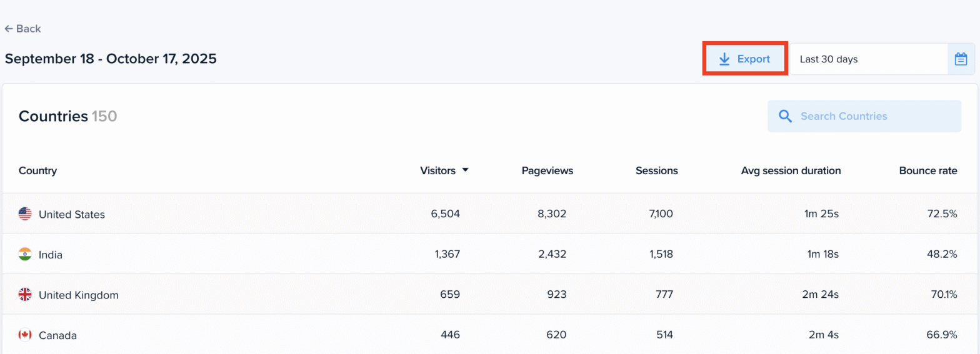980x354 pixels.
Task: Click the Canada flag icon
Action: pyautogui.click(x=25, y=335)
